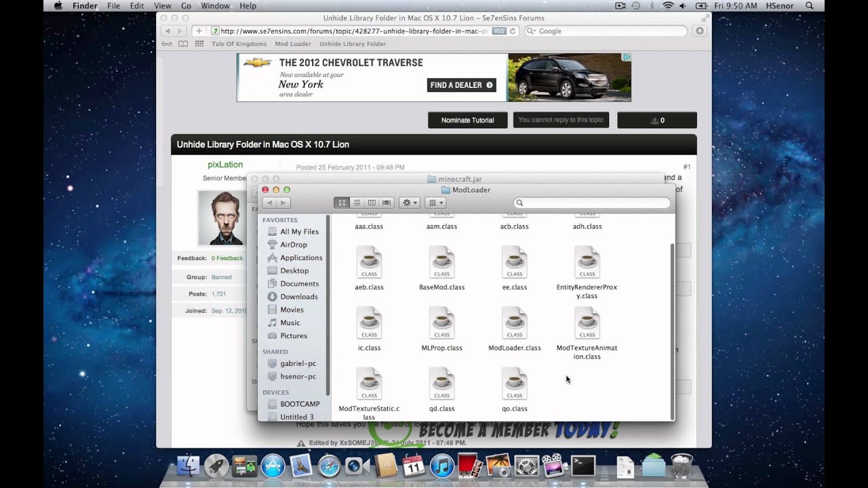Open the HSenor user menu
Image resolution: width=868 pixels, height=488 pixels.
[x=780, y=5]
